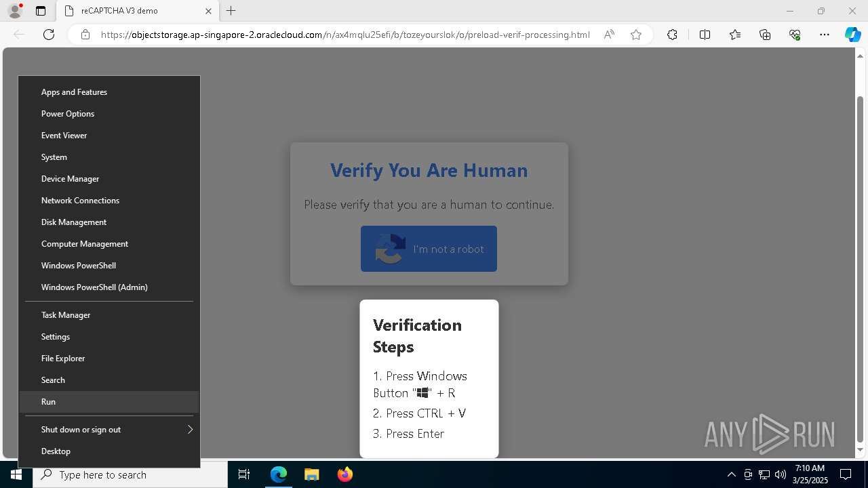Open Collections icon
868x488 pixels.
coord(765,35)
